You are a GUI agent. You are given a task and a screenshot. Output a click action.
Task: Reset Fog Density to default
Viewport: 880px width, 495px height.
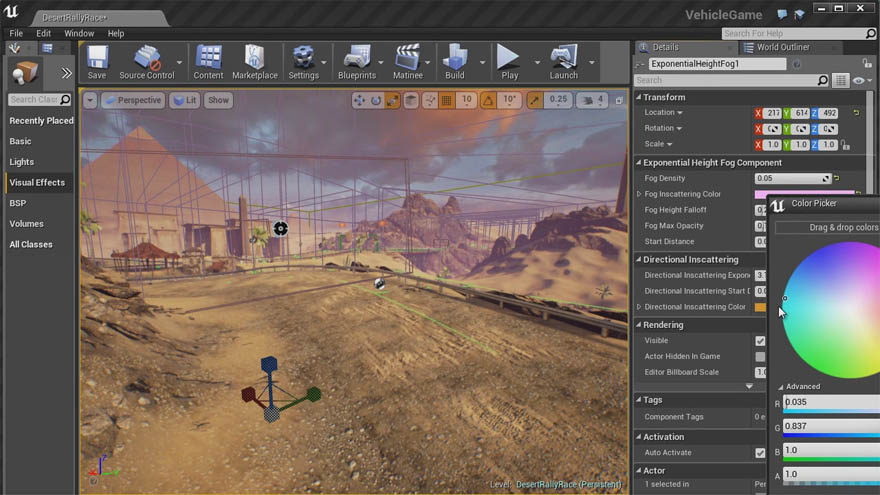[837, 178]
